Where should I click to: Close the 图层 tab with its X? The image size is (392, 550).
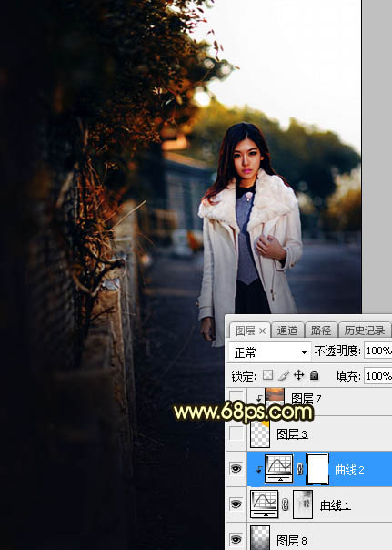click(262, 331)
